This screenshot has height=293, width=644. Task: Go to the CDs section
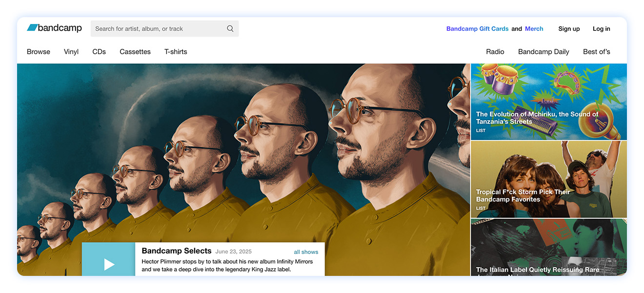pos(99,52)
